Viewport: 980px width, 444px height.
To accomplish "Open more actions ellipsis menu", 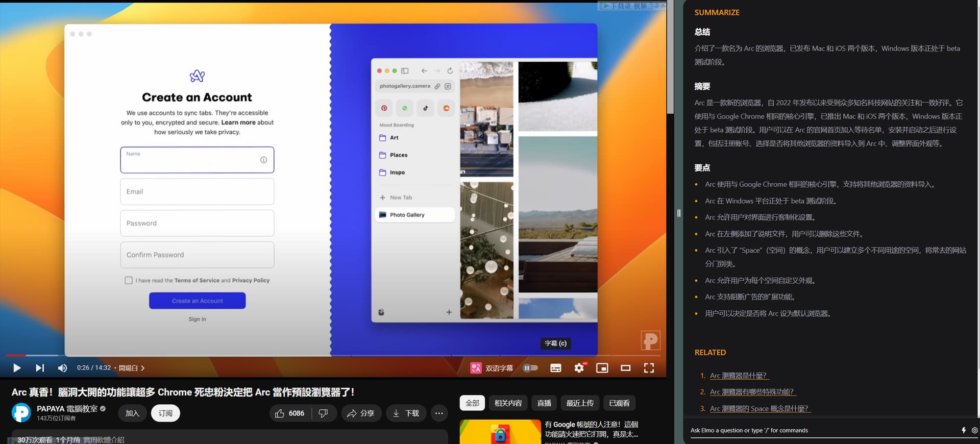I will (x=439, y=413).
